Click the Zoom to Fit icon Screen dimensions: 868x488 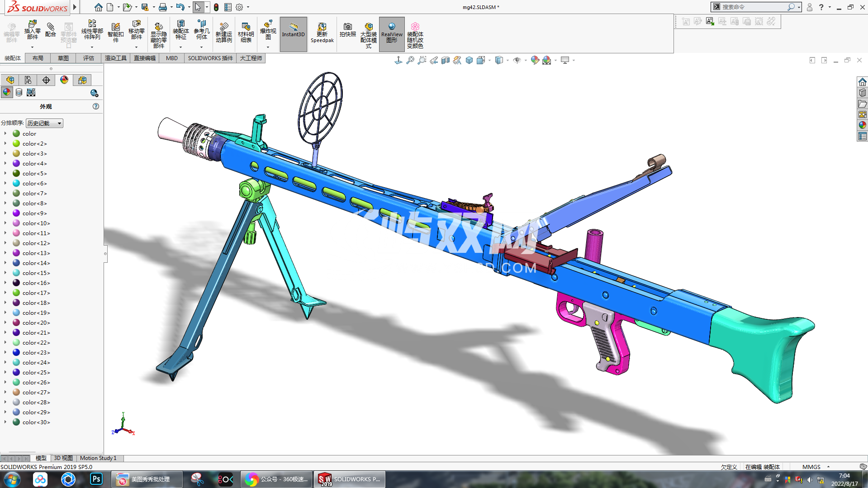click(x=410, y=60)
